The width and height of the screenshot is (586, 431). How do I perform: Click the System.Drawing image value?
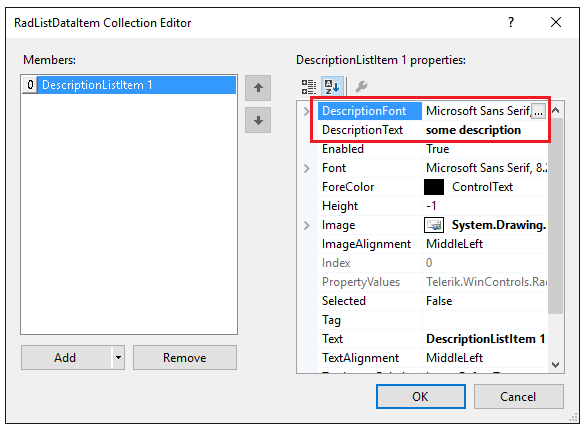499,225
